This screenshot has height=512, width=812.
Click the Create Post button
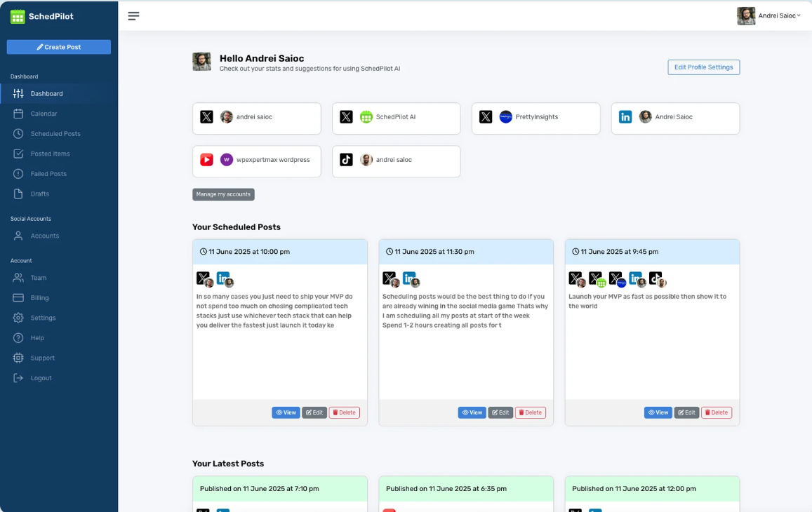(59, 47)
